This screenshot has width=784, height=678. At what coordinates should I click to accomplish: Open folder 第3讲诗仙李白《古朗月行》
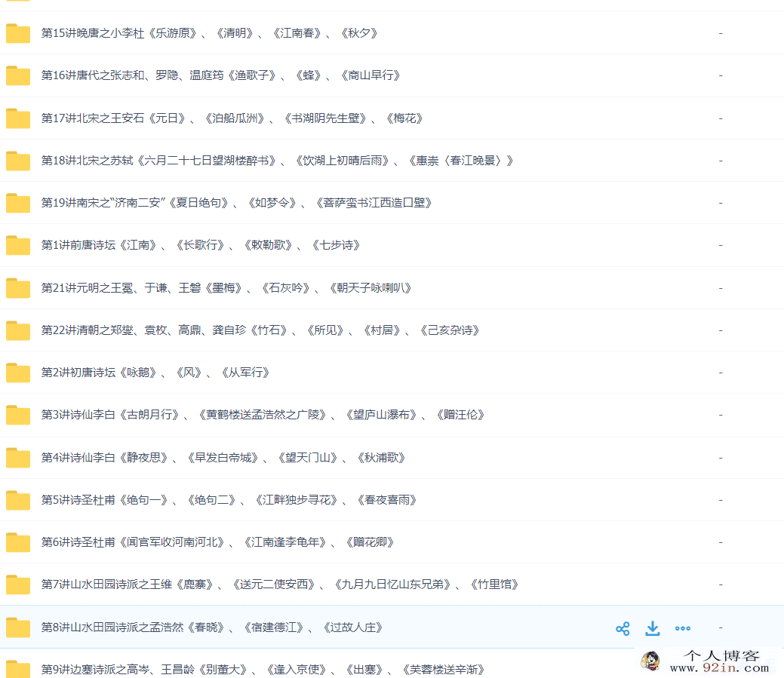point(263,415)
